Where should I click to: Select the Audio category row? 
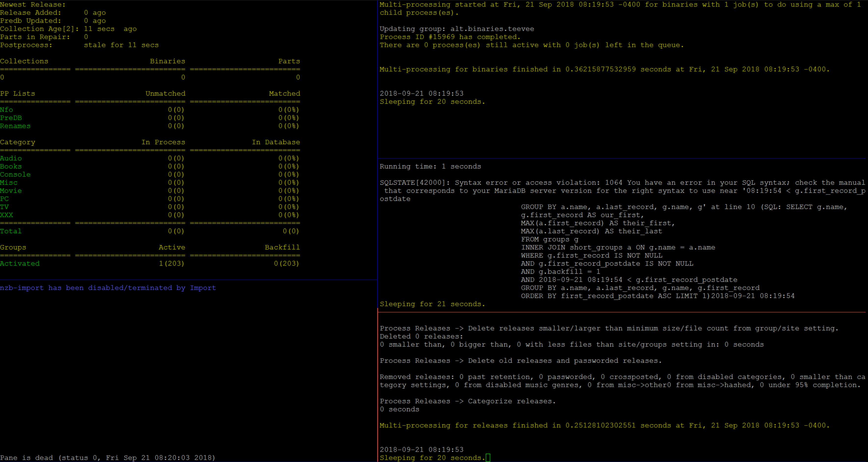[11, 158]
